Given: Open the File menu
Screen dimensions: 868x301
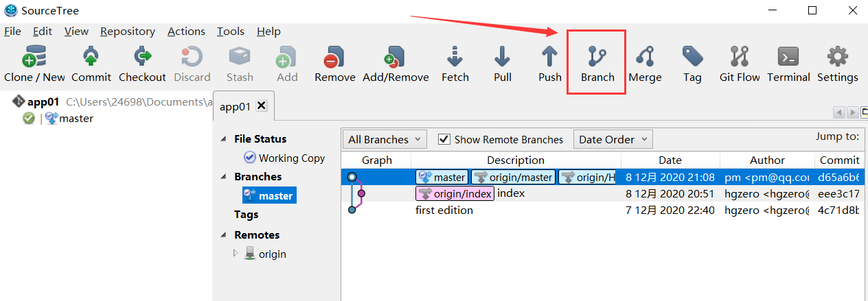Looking at the screenshot, I should point(12,31).
